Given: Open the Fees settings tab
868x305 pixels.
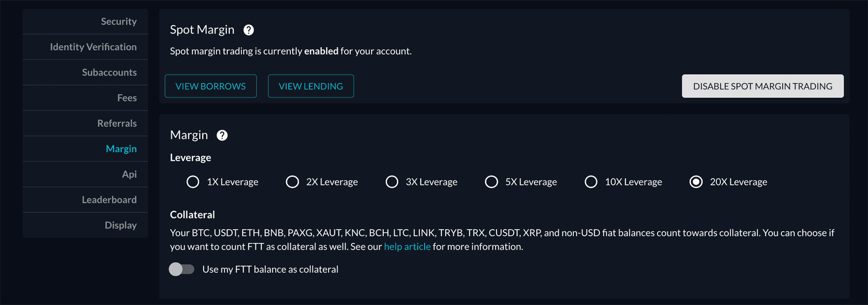Looking at the screenshot, I should [127, 98].
